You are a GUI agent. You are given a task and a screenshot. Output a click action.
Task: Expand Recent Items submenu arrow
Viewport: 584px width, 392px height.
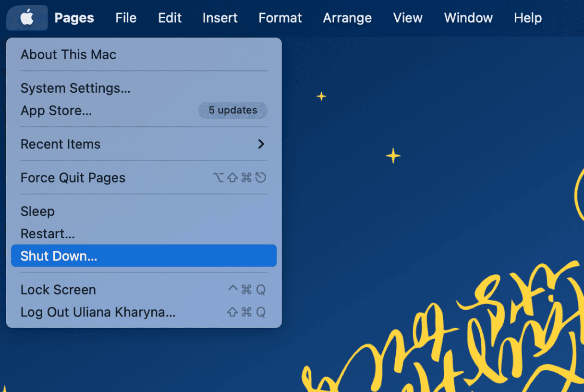pos(261,144)
